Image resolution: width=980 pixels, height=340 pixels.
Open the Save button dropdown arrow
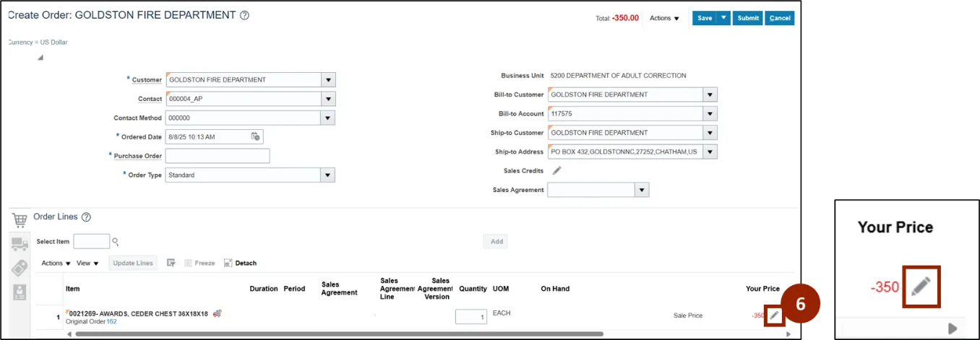point(723,18)
